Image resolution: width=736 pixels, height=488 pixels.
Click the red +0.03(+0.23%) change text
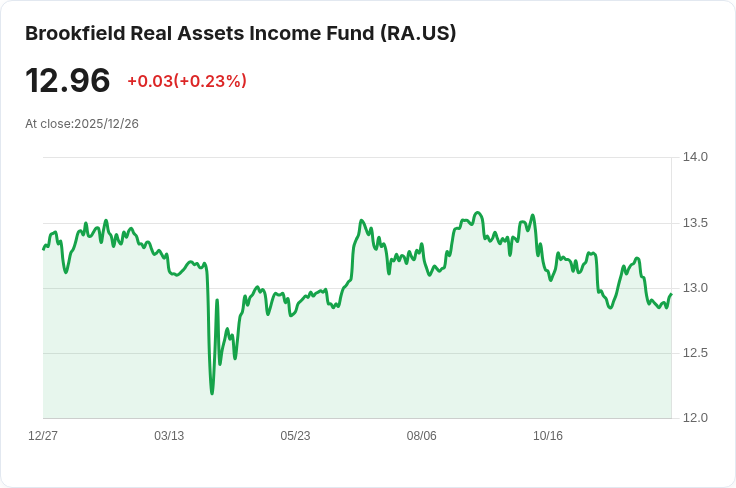coord(187,81)
